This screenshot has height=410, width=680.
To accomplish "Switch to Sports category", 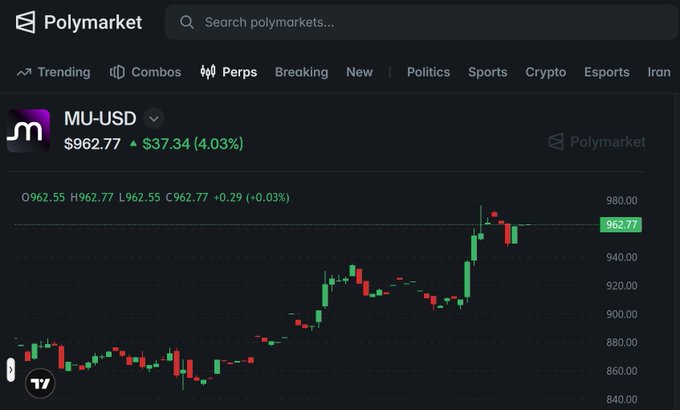I will [x=487, y=72].
